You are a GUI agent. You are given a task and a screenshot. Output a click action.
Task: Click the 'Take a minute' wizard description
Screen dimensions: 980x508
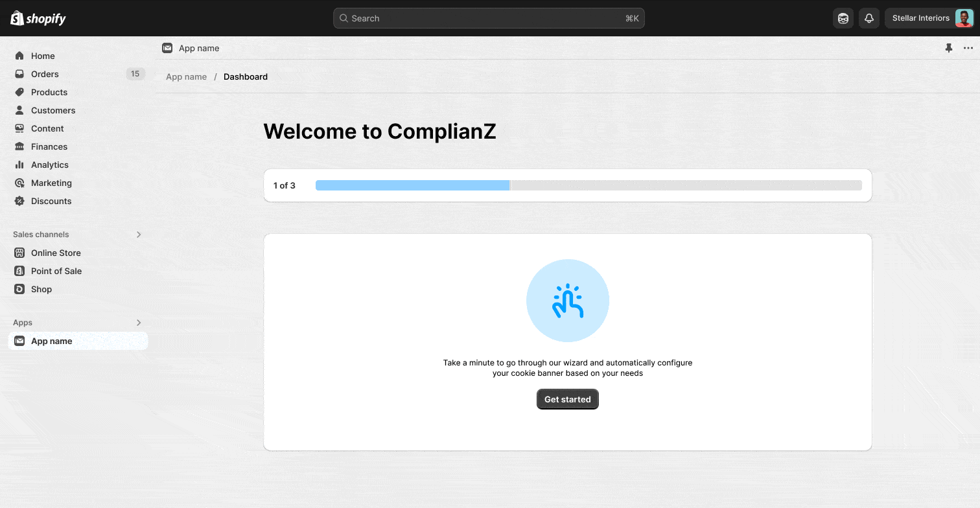tap(568, 368)
